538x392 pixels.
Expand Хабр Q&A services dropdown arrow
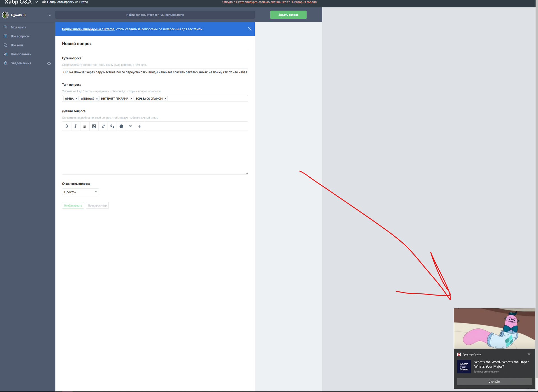pos(37,2)
